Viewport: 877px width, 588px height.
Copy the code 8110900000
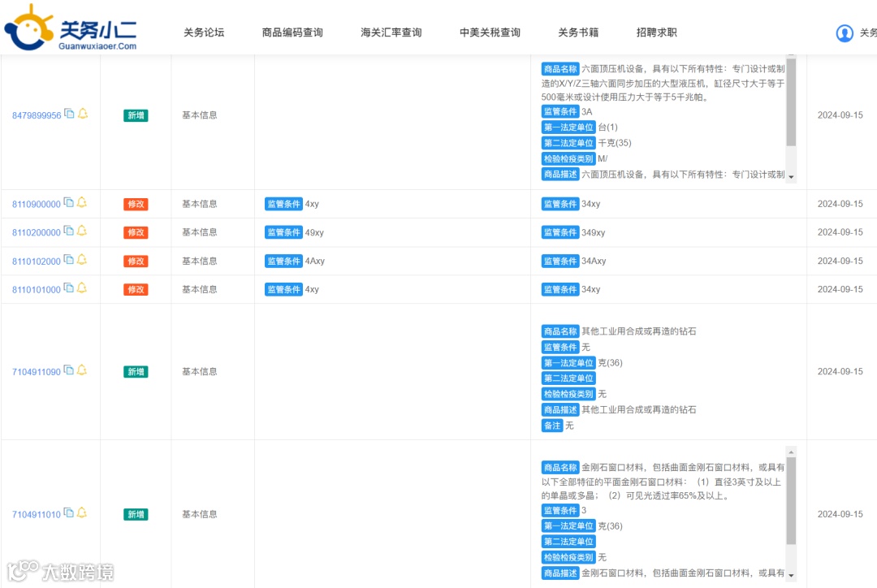pyautogui.click(x=69, y=202)
